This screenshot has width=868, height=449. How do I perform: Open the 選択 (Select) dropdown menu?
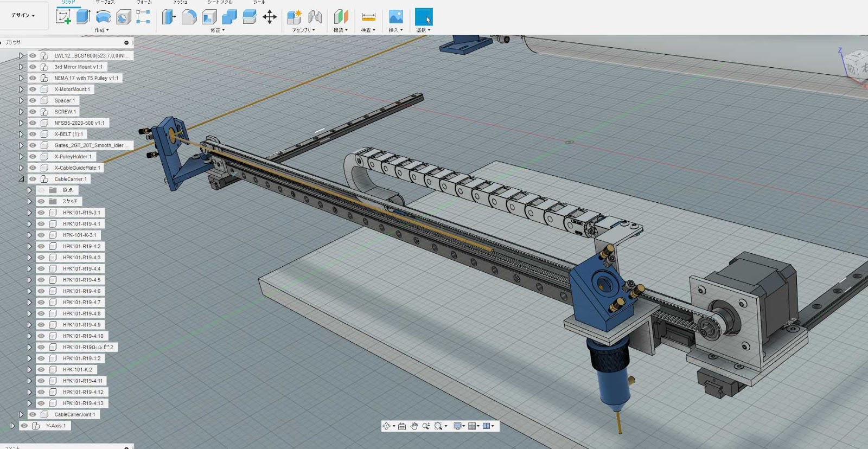[423, 30]
